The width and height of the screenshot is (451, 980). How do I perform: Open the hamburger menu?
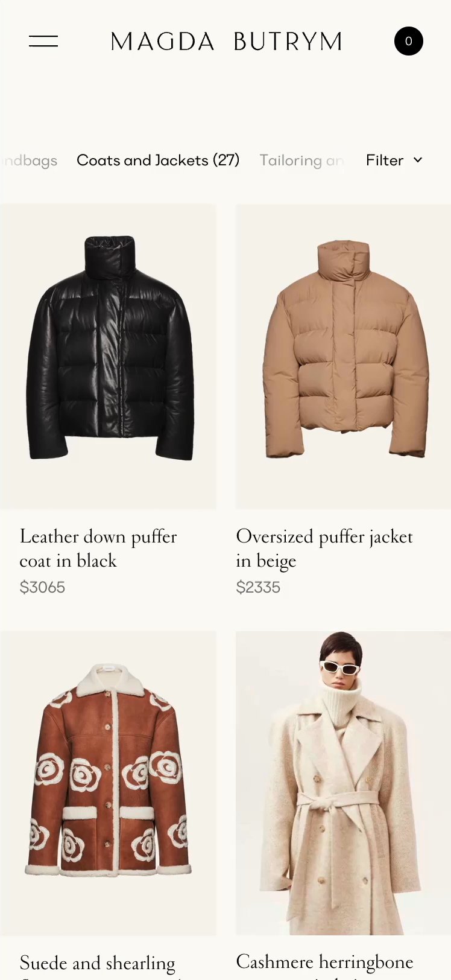[x=43, y=41]
